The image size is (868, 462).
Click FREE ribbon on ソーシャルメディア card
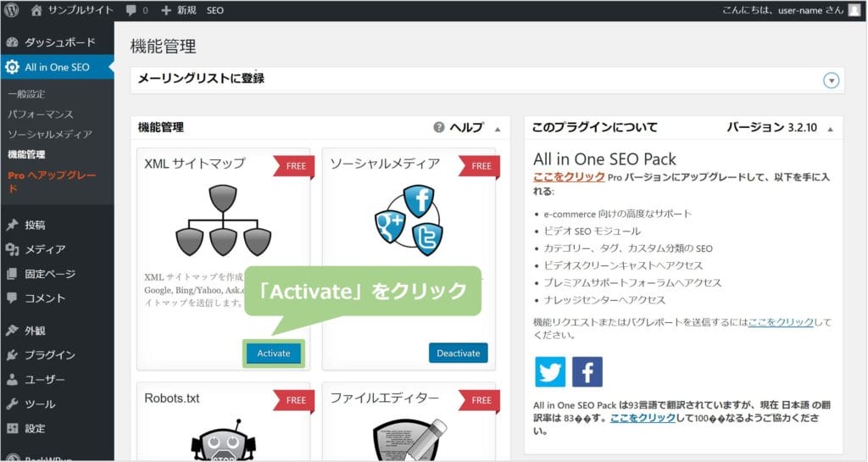[480, 166]
